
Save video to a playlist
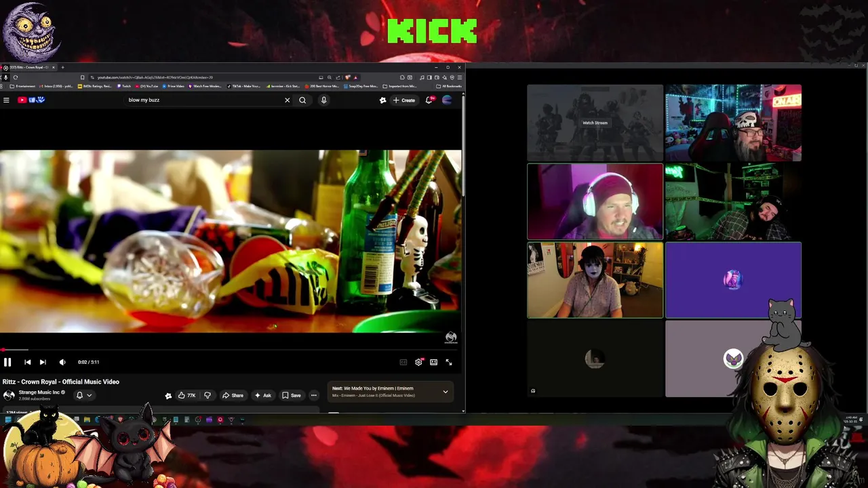pos(292,395)
